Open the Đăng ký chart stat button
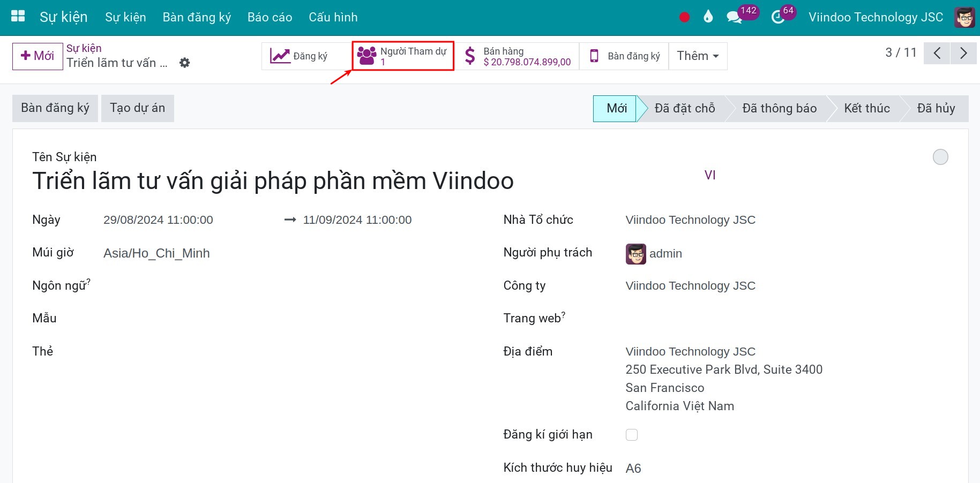The image size is (980, 483). [x=306, y=56]
